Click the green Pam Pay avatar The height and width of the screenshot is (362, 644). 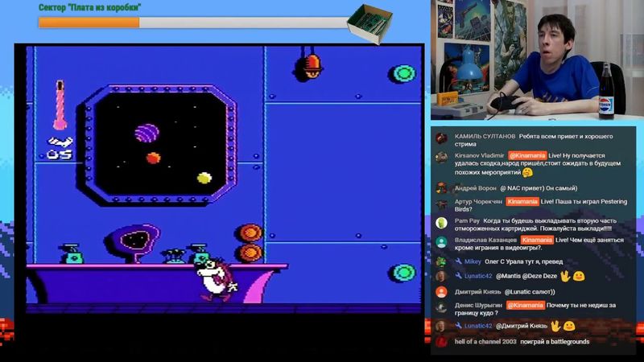point(441,222)
